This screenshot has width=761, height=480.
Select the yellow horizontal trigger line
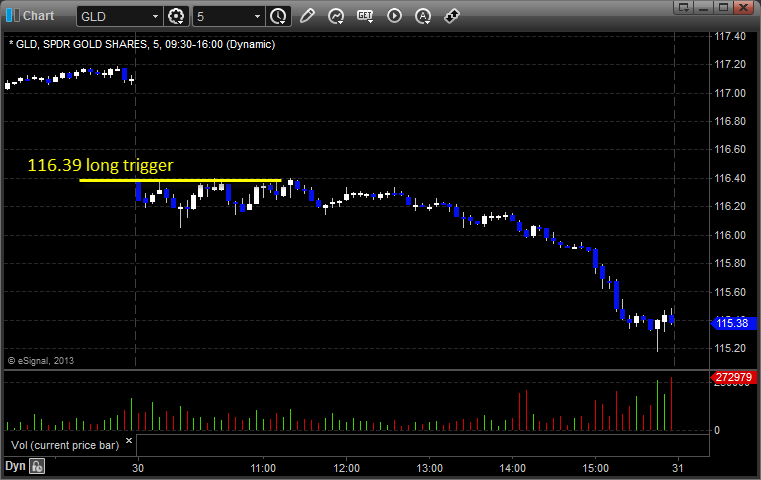180,181
